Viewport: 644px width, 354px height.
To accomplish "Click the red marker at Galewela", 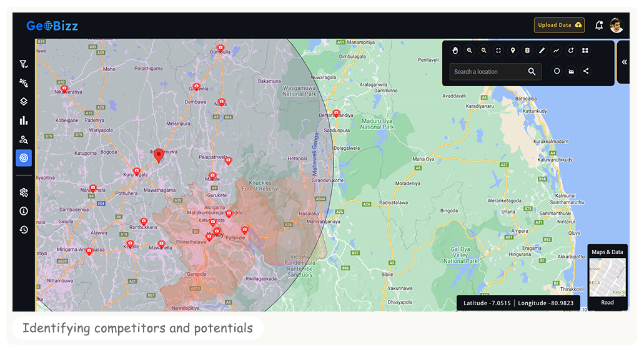I will pos(196,87).
